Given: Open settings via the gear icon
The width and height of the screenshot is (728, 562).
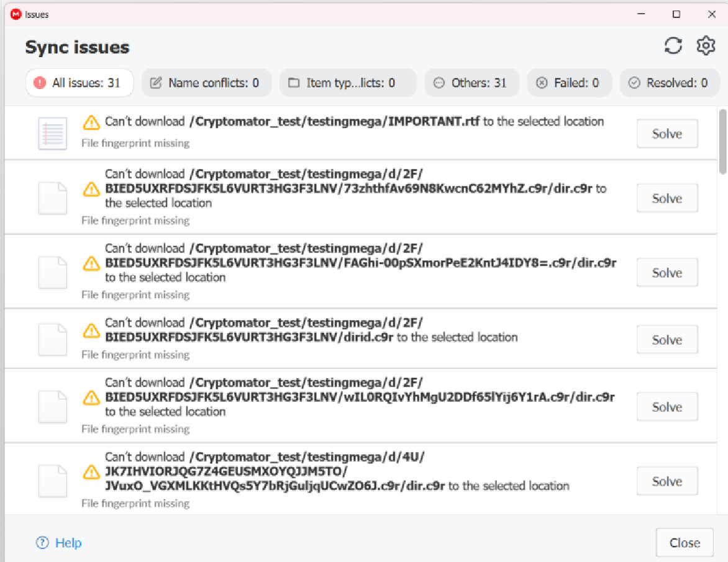Looking at the screenshot, I should [x=706, y=45].
